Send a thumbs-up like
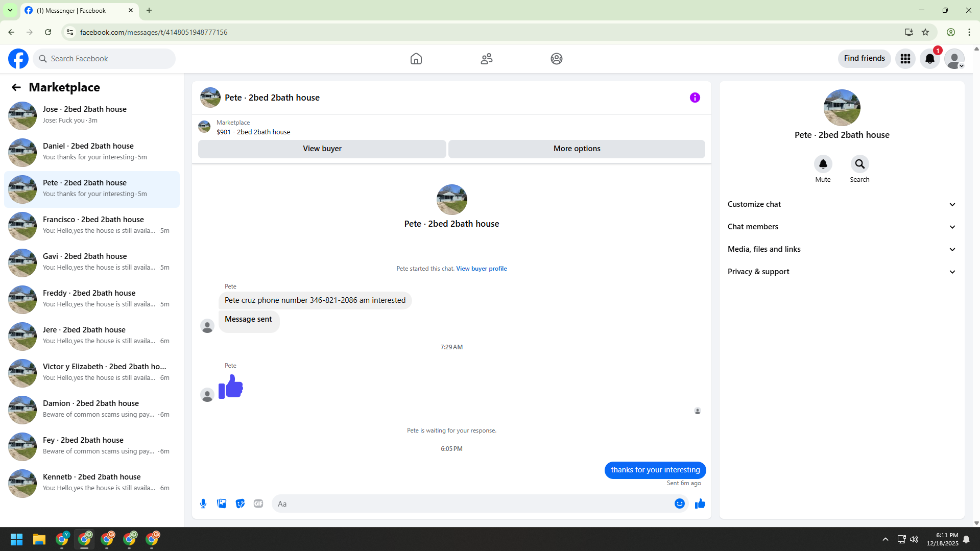The image size is (980, 551). [700, 504]
